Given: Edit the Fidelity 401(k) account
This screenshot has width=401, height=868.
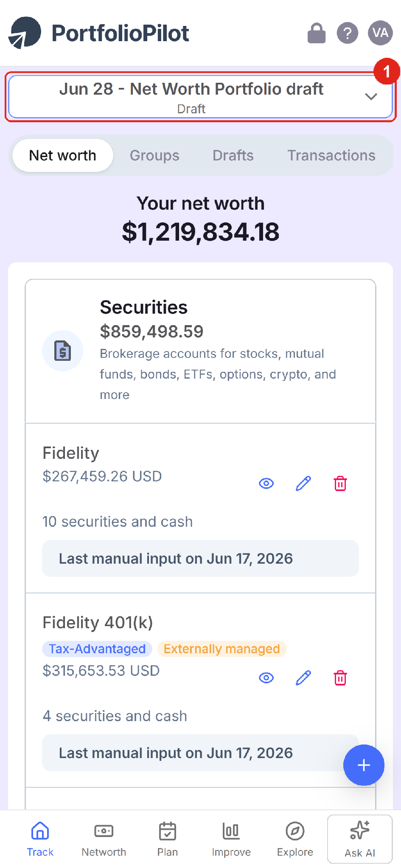Looking at the screenshot, I should pyautogui.click(x=303, y=678).
